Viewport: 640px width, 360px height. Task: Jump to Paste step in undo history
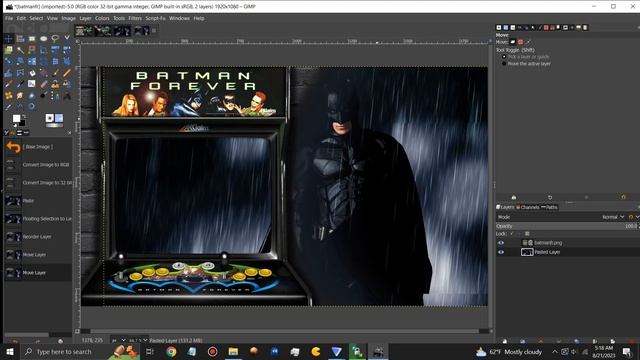38,200
